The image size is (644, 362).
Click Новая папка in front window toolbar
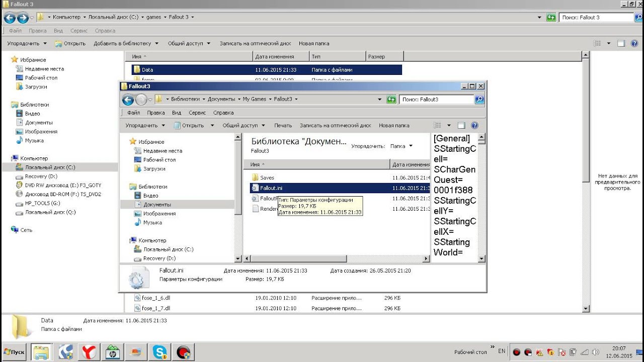[394, 125]
